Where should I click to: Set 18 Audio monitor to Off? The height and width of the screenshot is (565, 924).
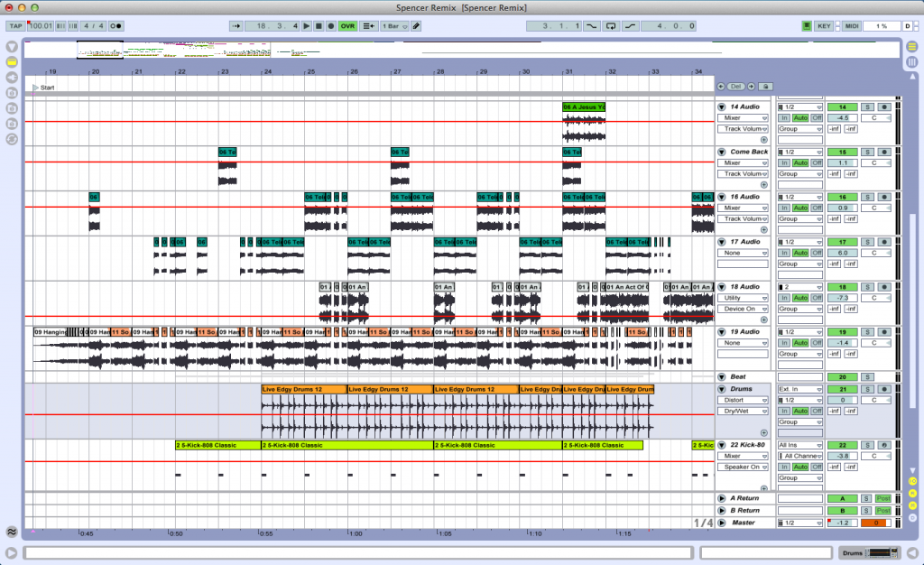click(817, 298)
